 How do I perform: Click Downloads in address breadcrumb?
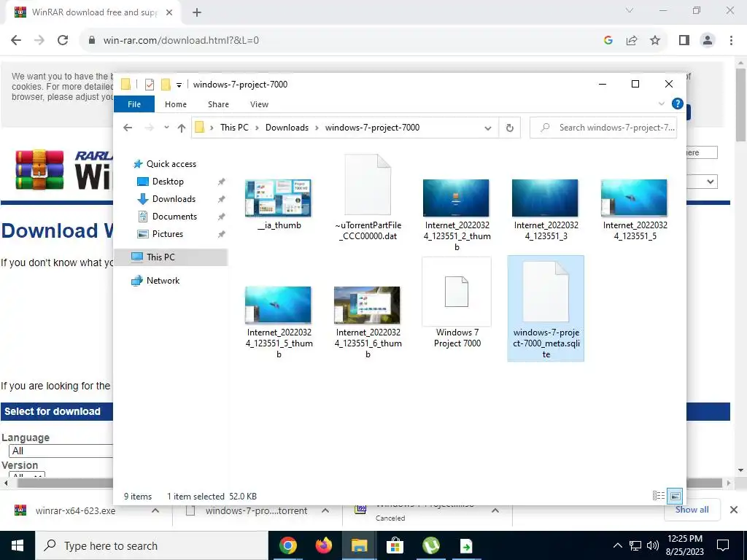pyautogui.click(x=287, y=128)
